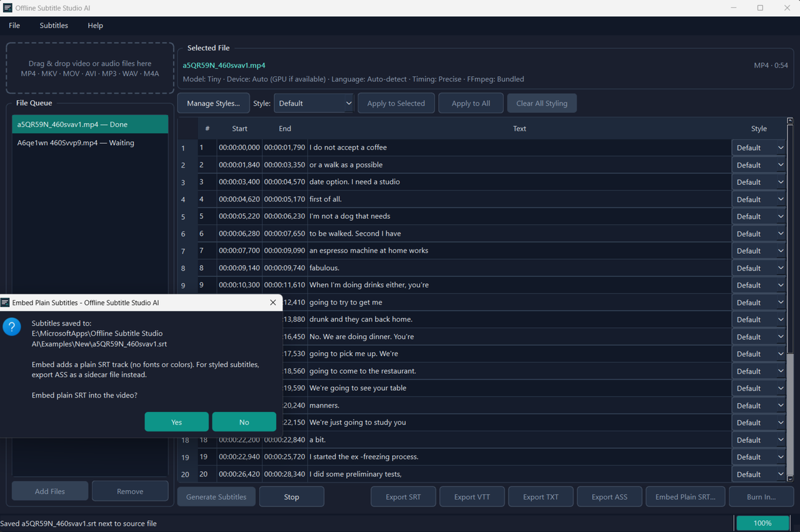Click the Start column header
Viewport: 800px width, 532px height.
240,129
